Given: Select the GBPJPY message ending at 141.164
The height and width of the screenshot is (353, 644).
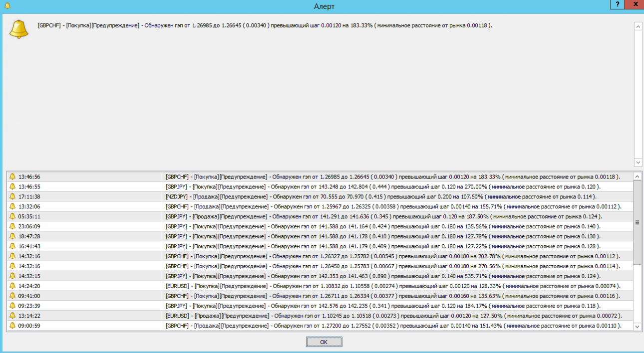Looking at the screenshot, I should [x=383, y=226].
